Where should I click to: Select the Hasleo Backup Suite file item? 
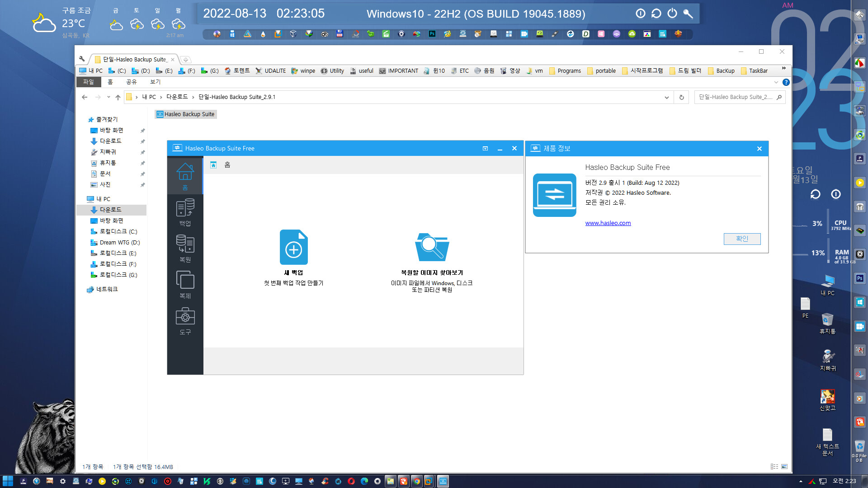coord(185,114)
